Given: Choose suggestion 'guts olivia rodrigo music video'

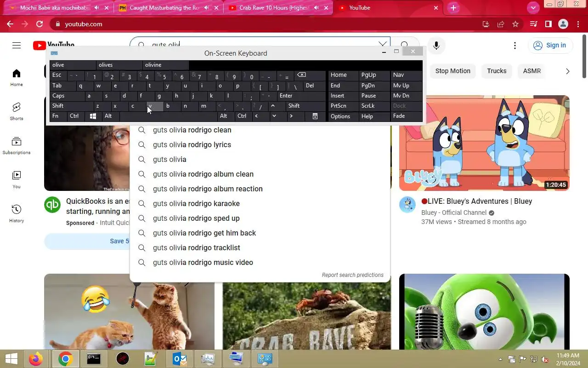Looking at the screenshot, I should [260, 262].
